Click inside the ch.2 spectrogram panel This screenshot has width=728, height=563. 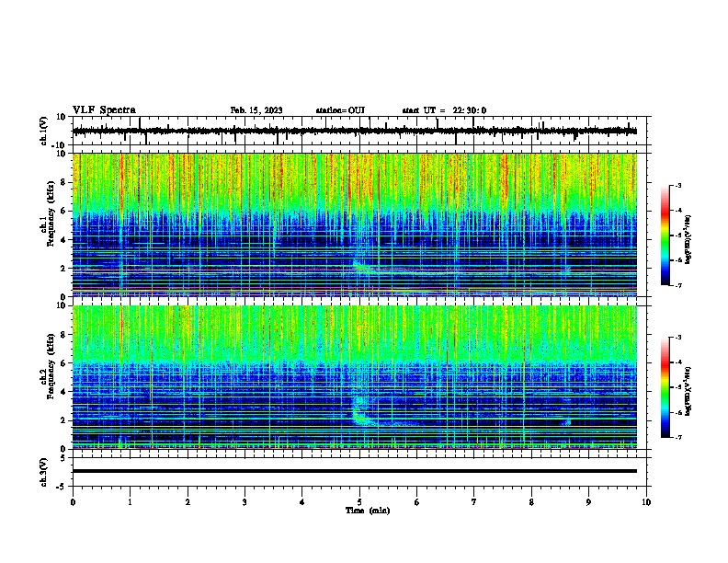point(355,377)
